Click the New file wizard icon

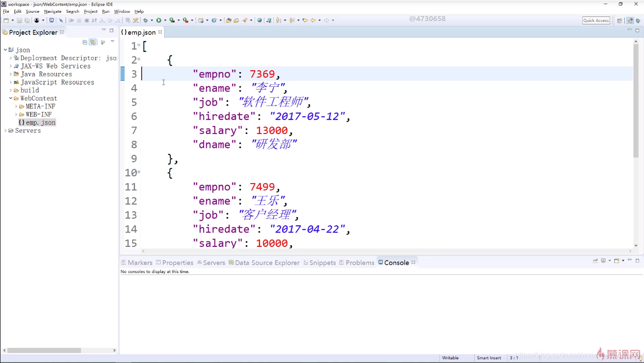[x=6, y=20]
